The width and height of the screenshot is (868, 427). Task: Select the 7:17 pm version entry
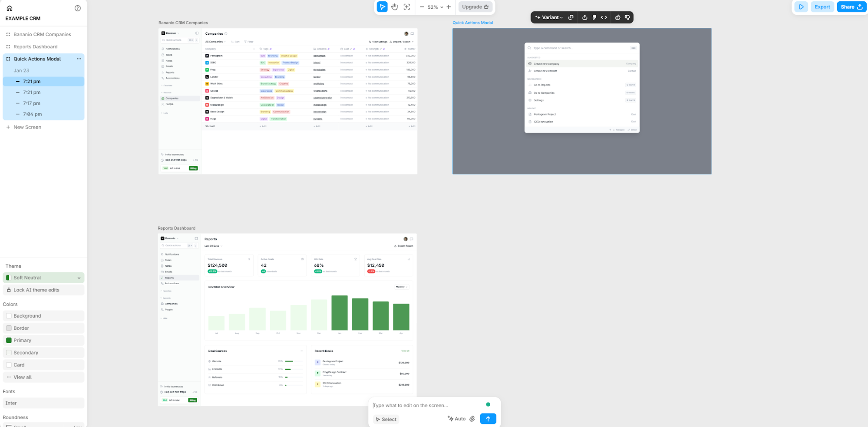click(32, 103)
